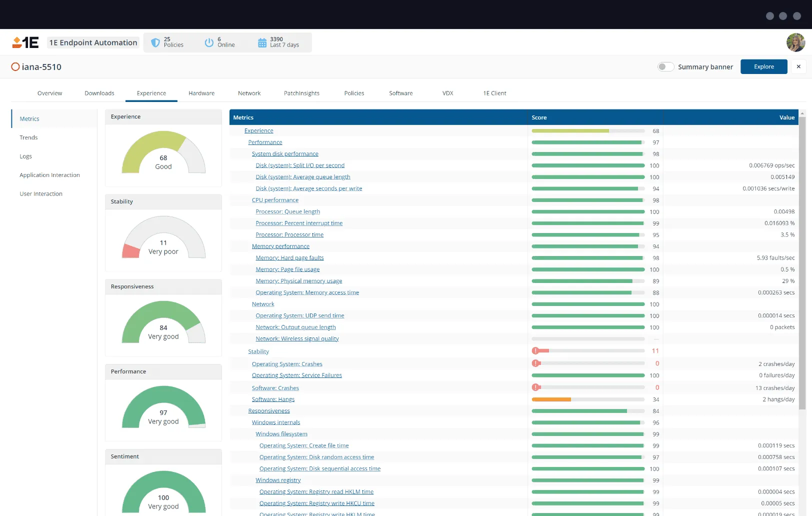The image size is (812, 516).
Task: Click the warning icon on the Stability row
Action: point(536,350)
